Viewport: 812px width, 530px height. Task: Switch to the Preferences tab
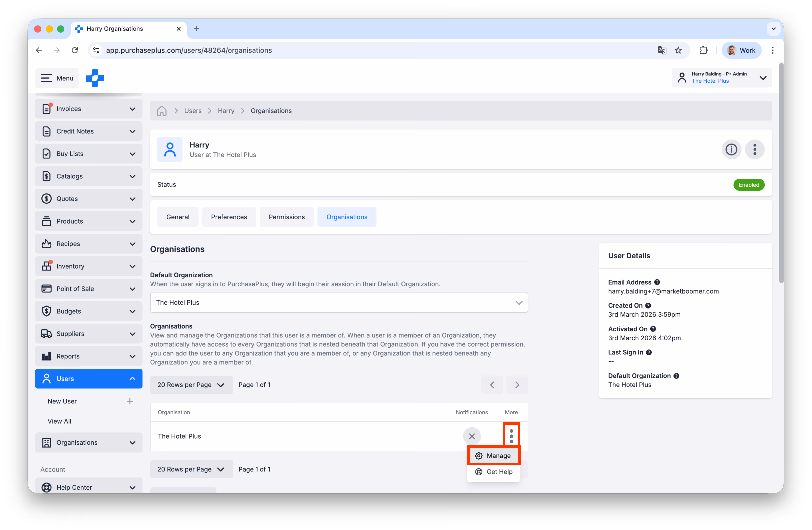coord(229,217)
